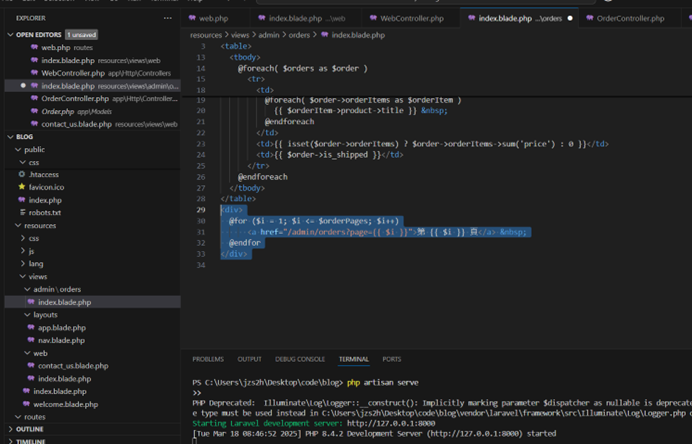
Task: Click the http://127.0.0.1:8000 server link in terminal
Action: (391, 423)
